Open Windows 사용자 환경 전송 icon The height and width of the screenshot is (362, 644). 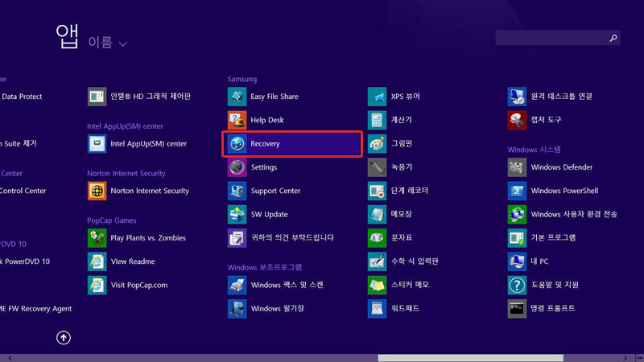(x=517, y=214)
